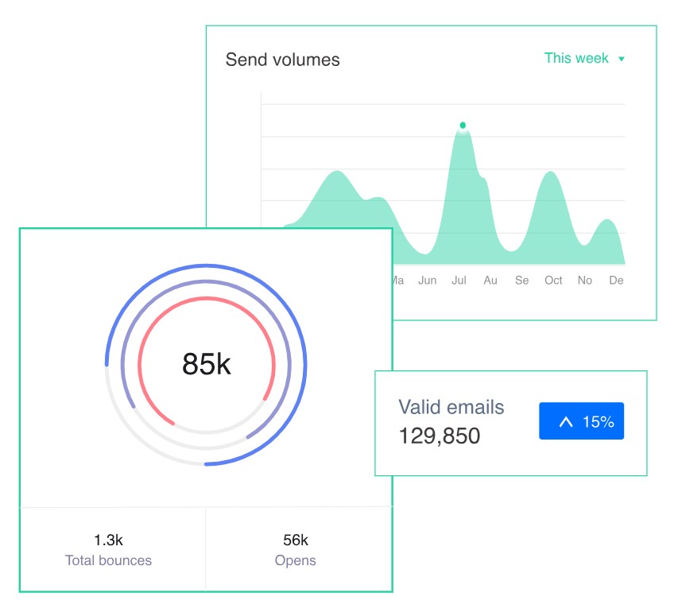Open the This week dropdown
Viewport: 678px width, 616px height.
583,58
